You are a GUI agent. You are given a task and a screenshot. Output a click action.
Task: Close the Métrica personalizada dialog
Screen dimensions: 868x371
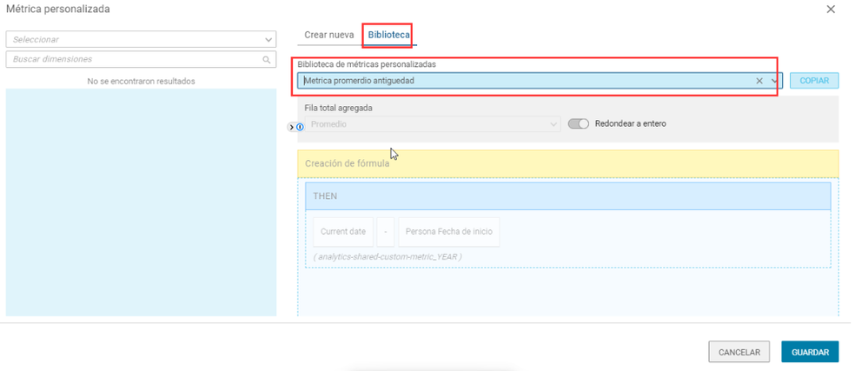(831, 10)
